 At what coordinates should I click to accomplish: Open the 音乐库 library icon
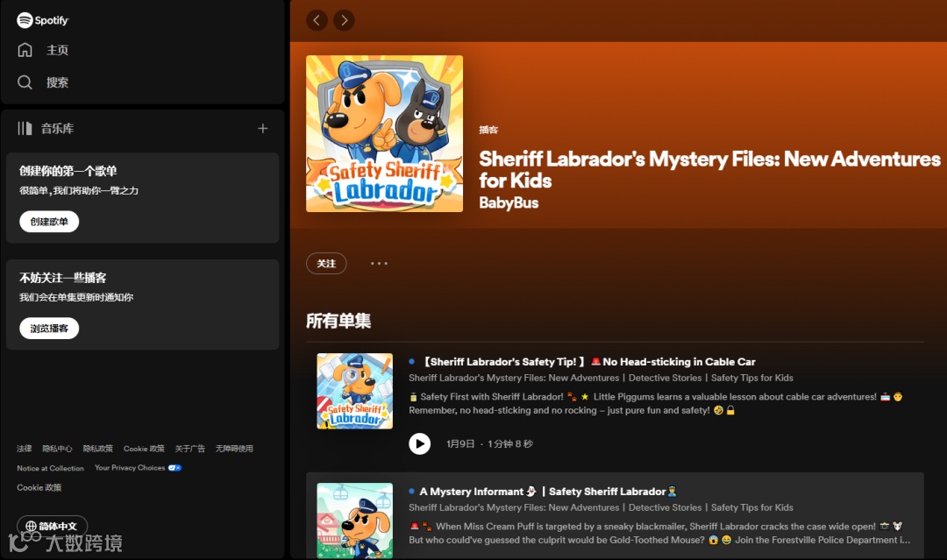[25, 128]
